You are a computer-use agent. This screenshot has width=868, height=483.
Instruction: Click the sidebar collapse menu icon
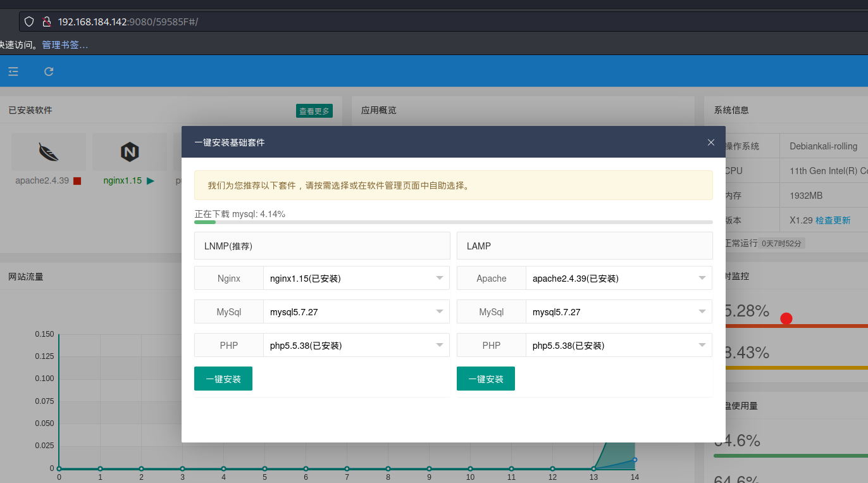coord(13,72)
